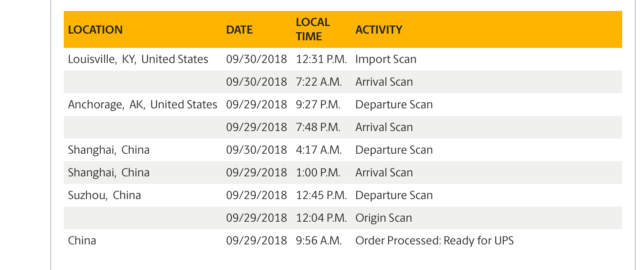
Task: Click the LOCAL TIME column header
Action: [x=313, y=29]
